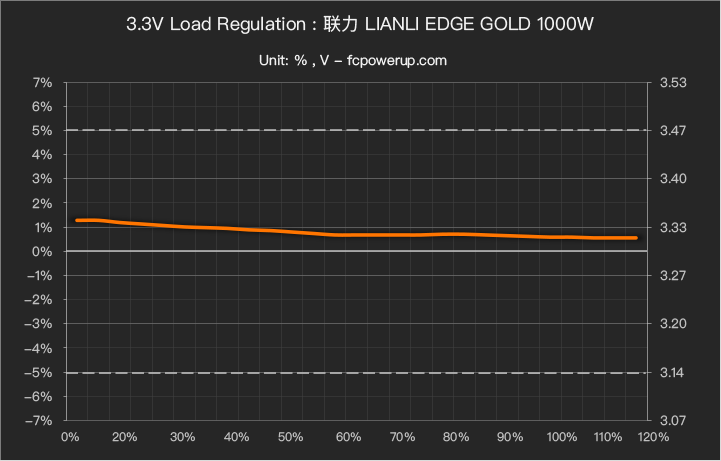Click the '−4%' left axis label
721x461 pixels.
click(39, 348)
